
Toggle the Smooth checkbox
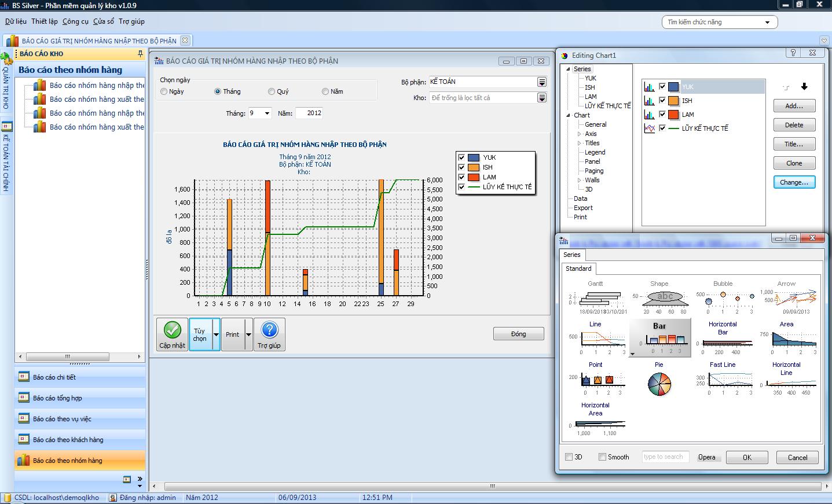(602, 457)
